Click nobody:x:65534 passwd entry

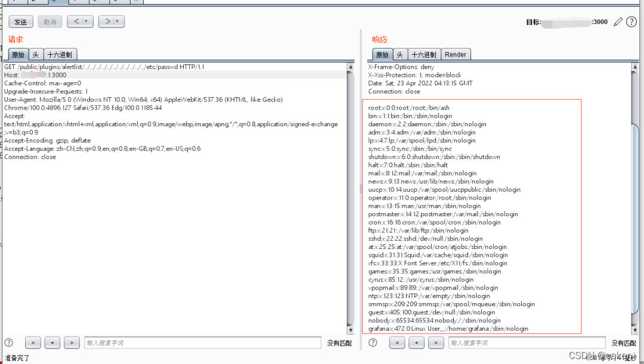point(435,321)
